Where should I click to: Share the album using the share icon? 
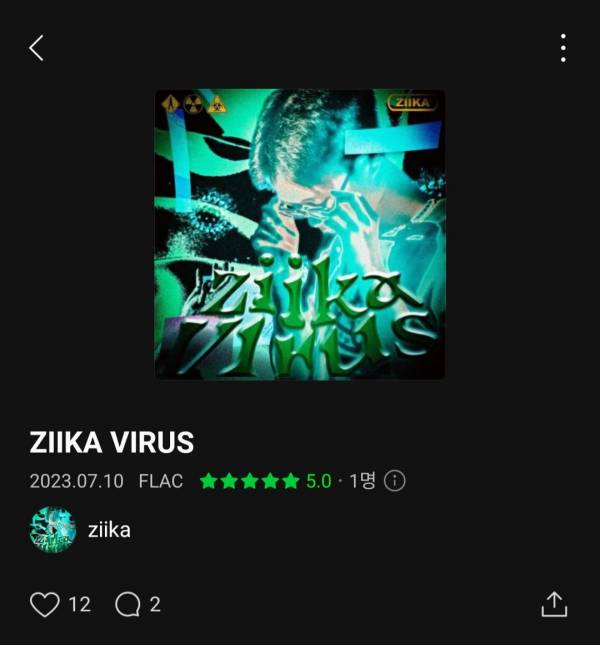click(x=554, y=604)
